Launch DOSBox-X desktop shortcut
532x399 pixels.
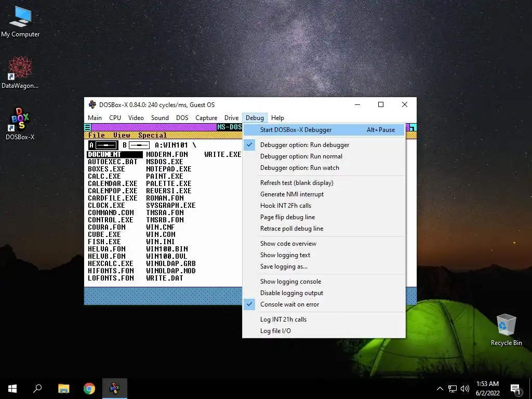coord(20,124)
